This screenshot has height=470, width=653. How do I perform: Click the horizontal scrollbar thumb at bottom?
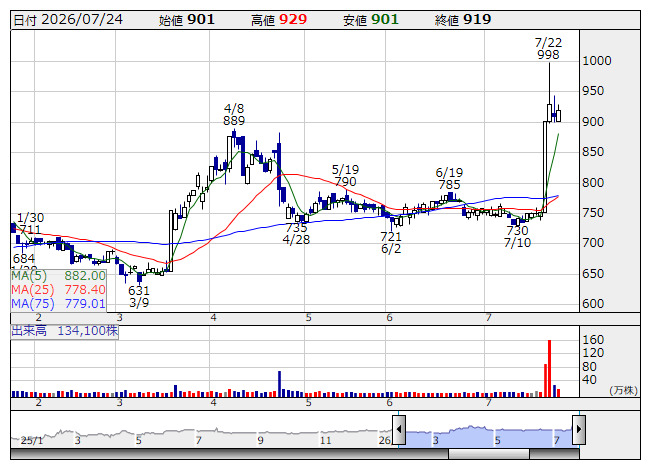[489, 454]
